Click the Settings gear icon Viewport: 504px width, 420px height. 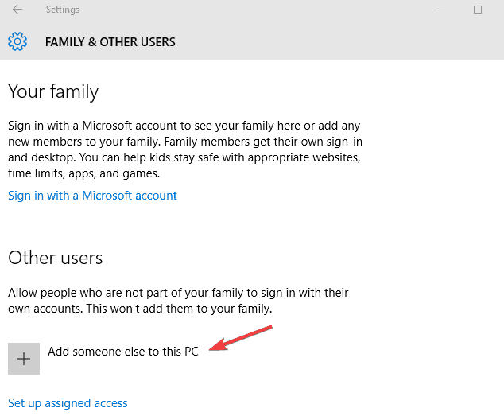pos(17,41)
